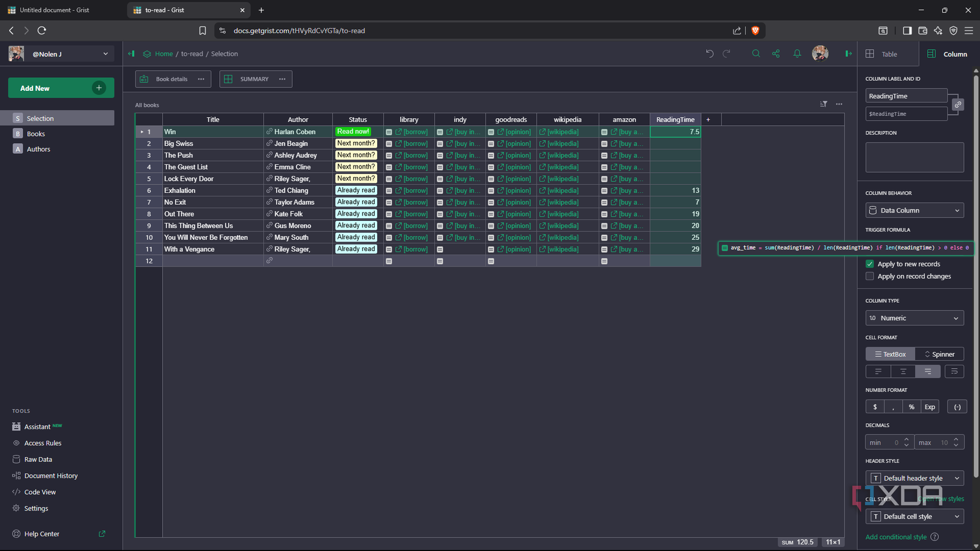This screenshot has width=980, height=551.
Task: Apply currency number format with the $ icon
Action: 874,407
